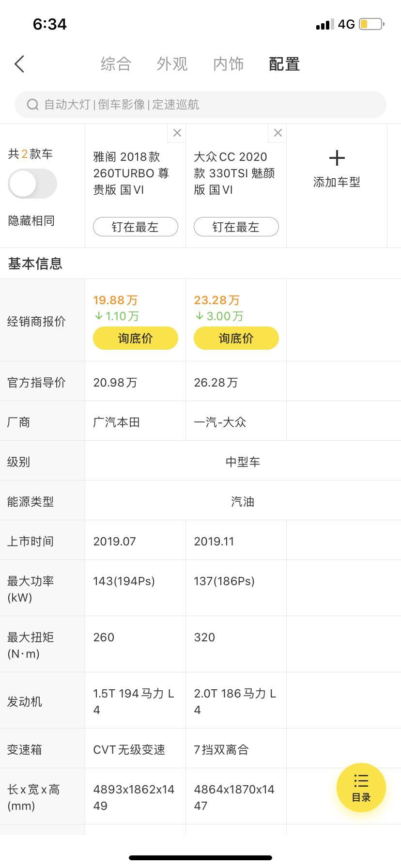Screen dimensions: 401x868
Task: Pin 雅阁 column with 钉在最左
Action: pos(136,227)
